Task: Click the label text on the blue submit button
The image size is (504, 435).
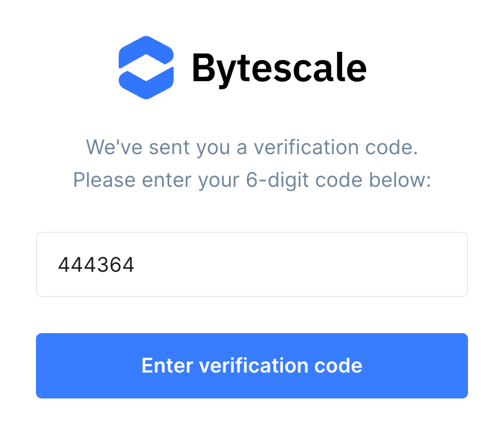Action: click(x=251, y=366)
